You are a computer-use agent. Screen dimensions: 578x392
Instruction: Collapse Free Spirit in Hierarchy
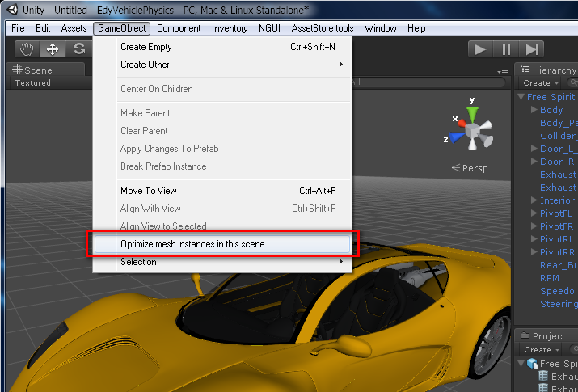coord(521,97)
